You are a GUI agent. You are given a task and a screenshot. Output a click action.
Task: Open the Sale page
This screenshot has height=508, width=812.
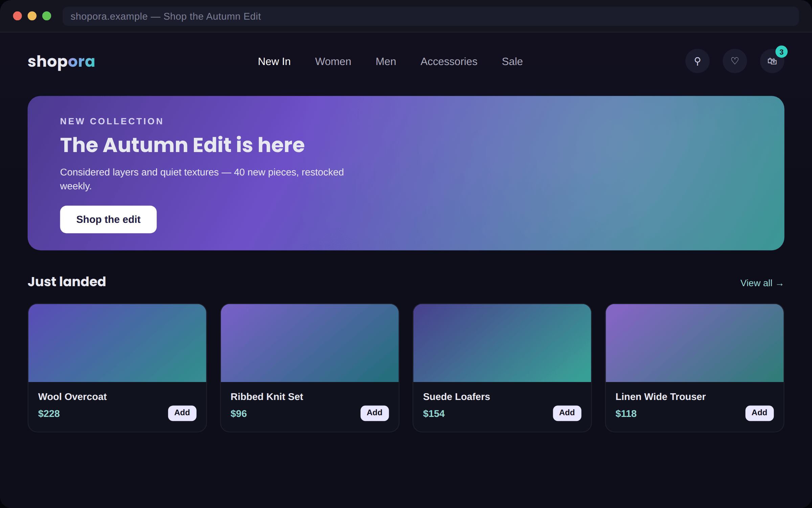point(512,61)
